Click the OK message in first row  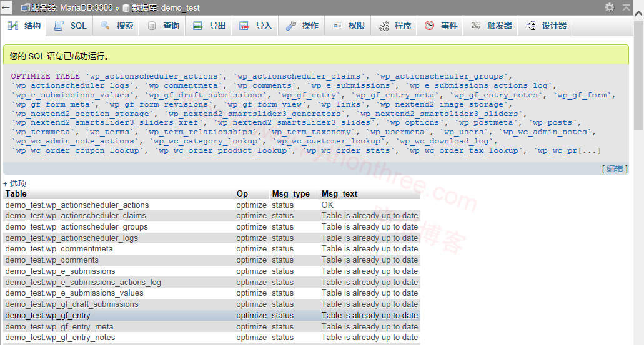[x=327, y=205]
